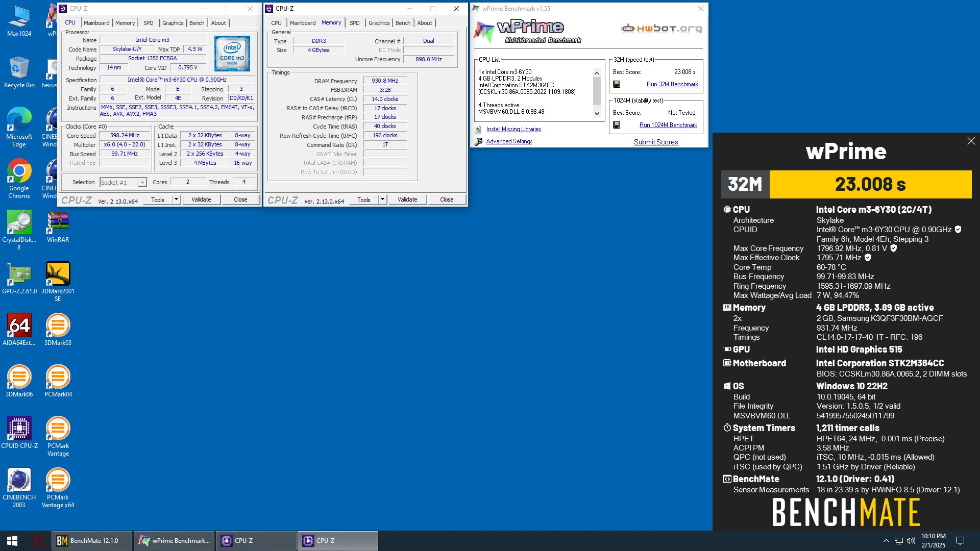Click Validate button in left CPU-Z
This screenshot has height=551, width=980.
point(201,199)
